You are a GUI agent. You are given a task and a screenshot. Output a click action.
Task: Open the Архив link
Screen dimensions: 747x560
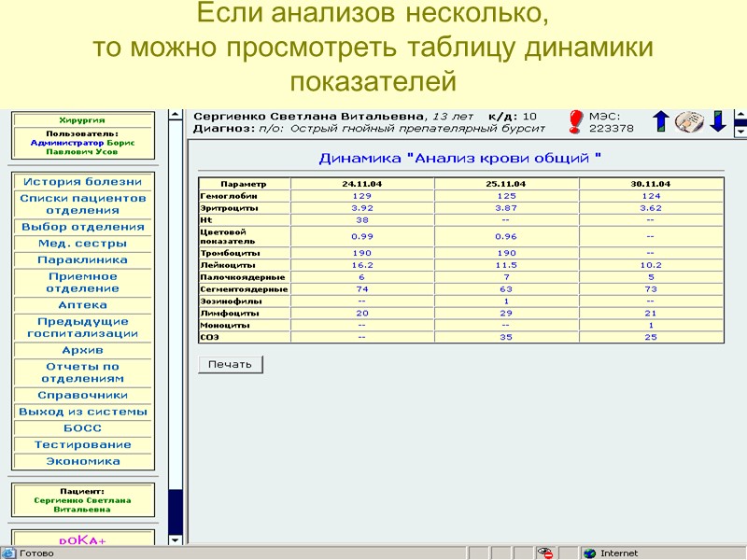coord(82,351)
